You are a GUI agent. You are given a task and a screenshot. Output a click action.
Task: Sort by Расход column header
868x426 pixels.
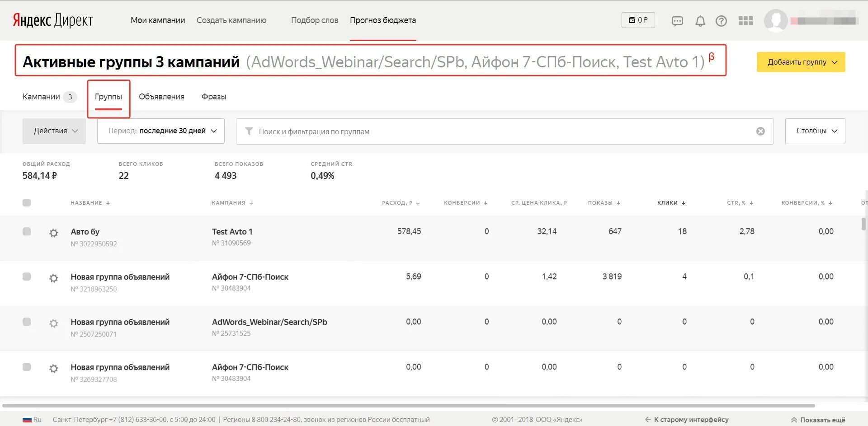click(401, 203)
